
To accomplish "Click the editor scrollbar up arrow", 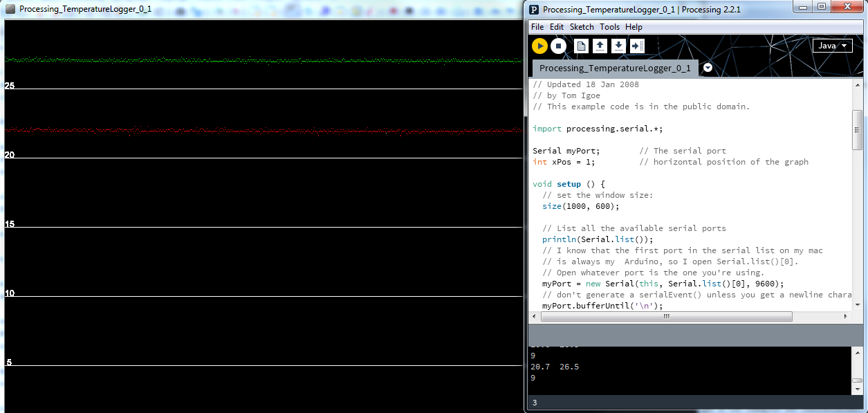I will tap(858, 85).
